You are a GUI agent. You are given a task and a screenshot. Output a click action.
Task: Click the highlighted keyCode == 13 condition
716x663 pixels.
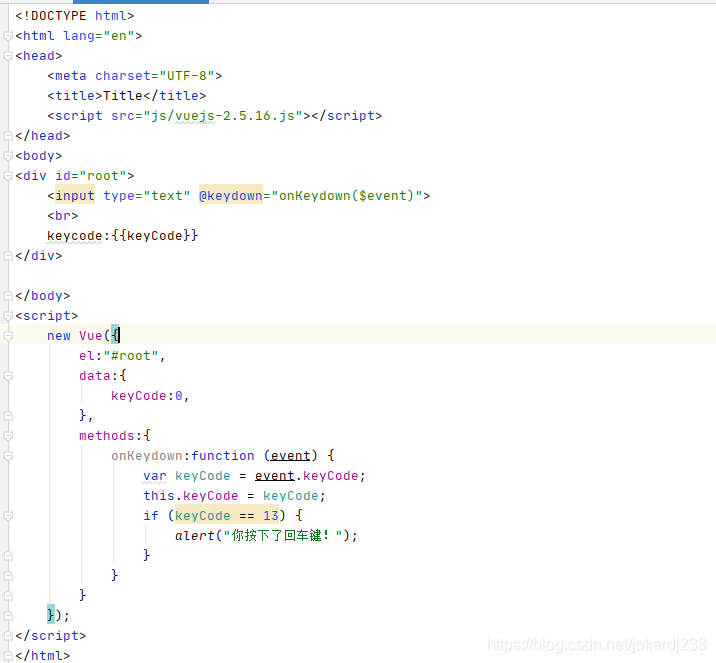click(226, 516)
